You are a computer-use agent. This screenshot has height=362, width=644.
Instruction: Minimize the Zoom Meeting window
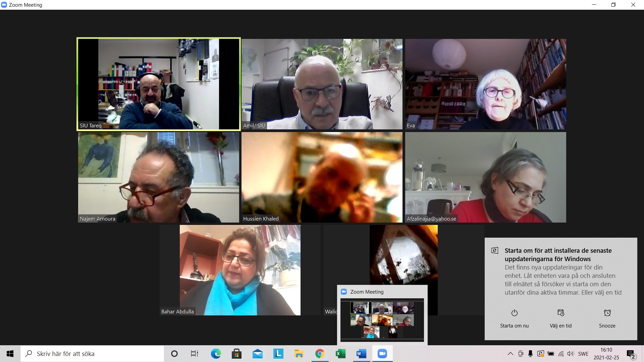coord(594,5)
